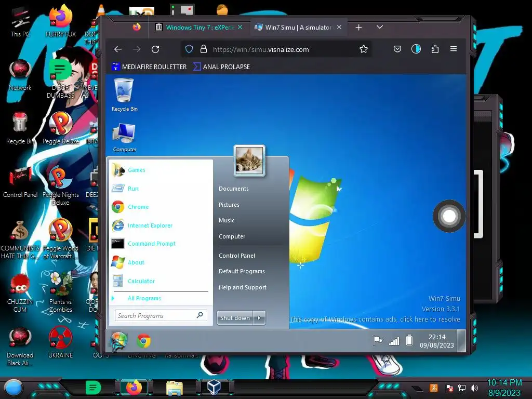532x399 pixels.
Task: Open the Firefox hamburger menu
Action: click(x=453, y=49)
